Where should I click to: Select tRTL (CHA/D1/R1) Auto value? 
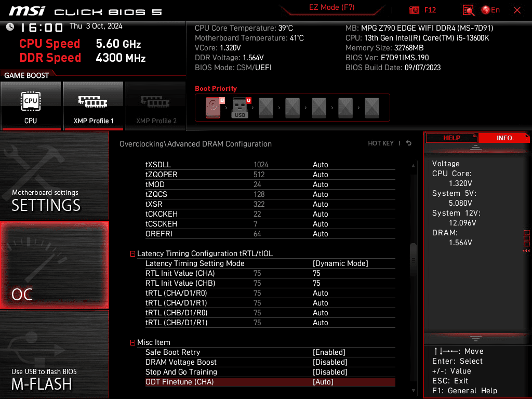(x=320, y=303)
